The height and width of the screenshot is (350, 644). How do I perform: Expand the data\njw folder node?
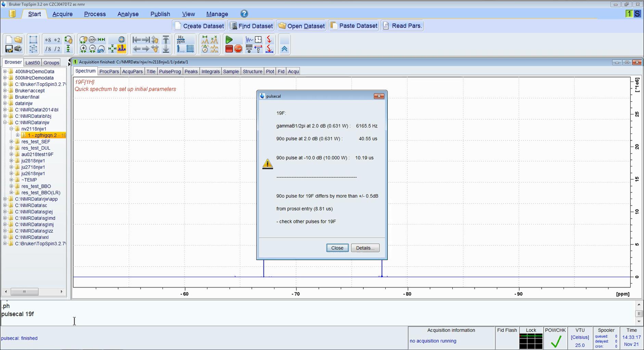[5, 103]
